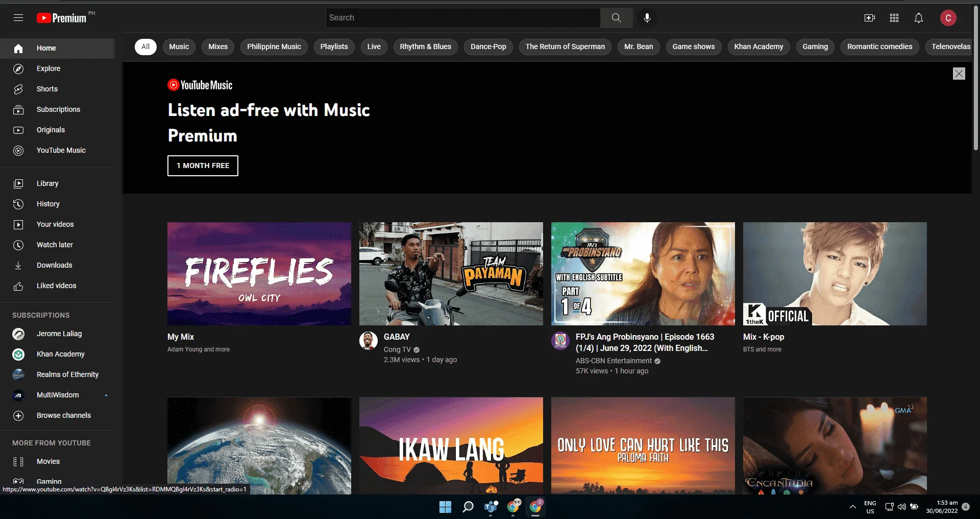
Task: Open the Windows Start button
Action: (x=445, y=507)
